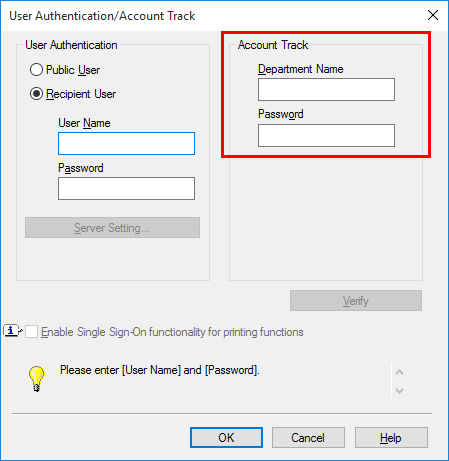Click the Public User label text
Viewport: 449px width, 461px height.
(73, 70)
